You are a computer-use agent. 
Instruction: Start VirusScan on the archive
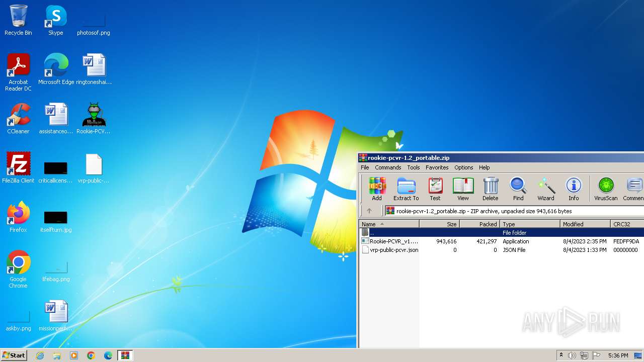click(606, 189)
